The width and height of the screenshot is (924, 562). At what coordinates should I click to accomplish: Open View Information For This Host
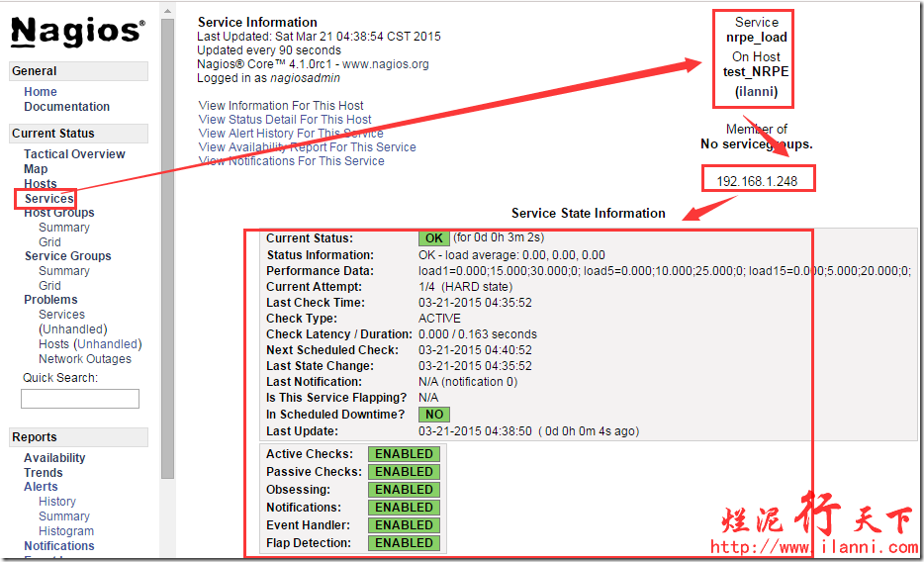(x=281, y=106)
